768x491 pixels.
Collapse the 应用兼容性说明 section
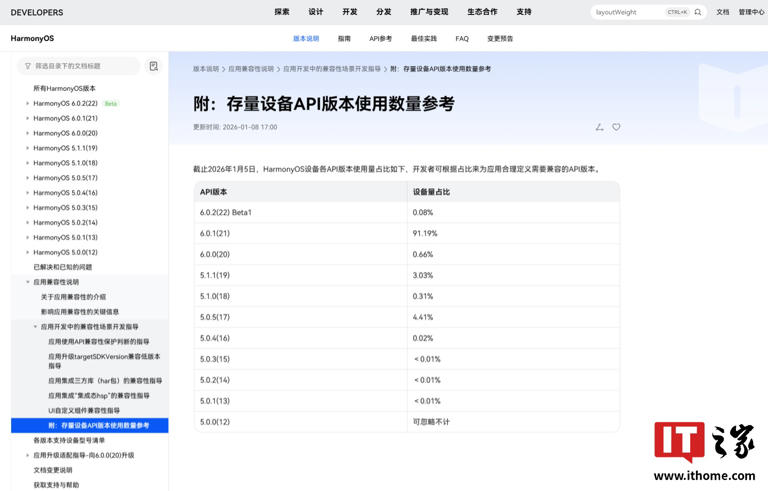pos(27,282)
